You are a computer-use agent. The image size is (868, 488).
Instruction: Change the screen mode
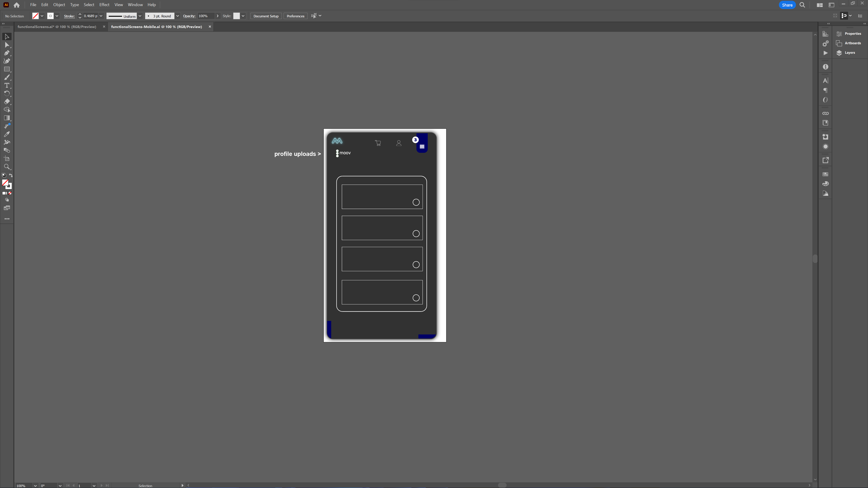click(7, 208)
